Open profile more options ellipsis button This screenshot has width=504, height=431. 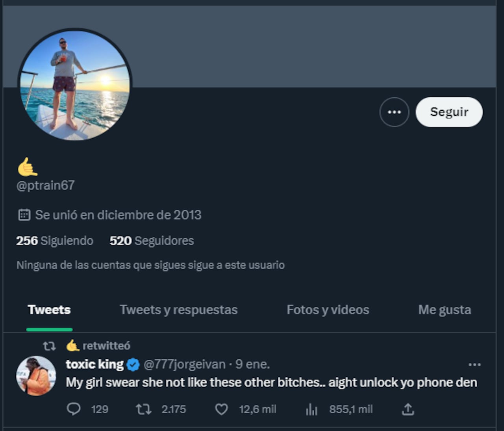[394, 112]
